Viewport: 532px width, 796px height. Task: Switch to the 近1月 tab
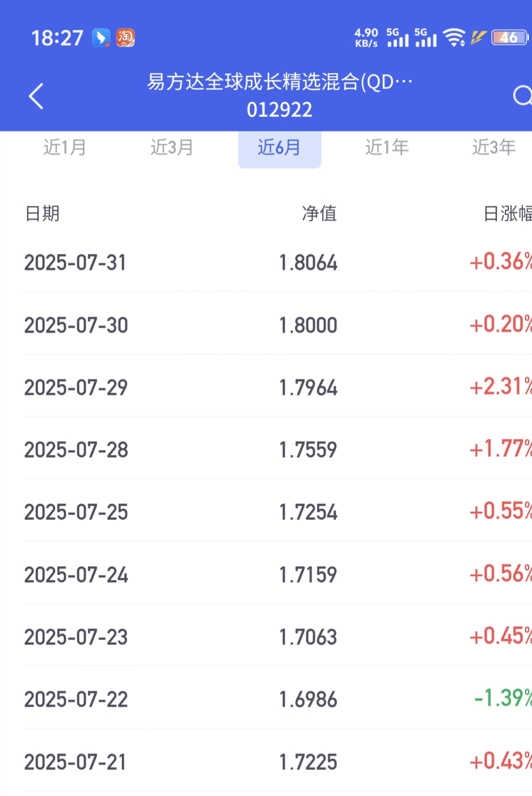65,147
